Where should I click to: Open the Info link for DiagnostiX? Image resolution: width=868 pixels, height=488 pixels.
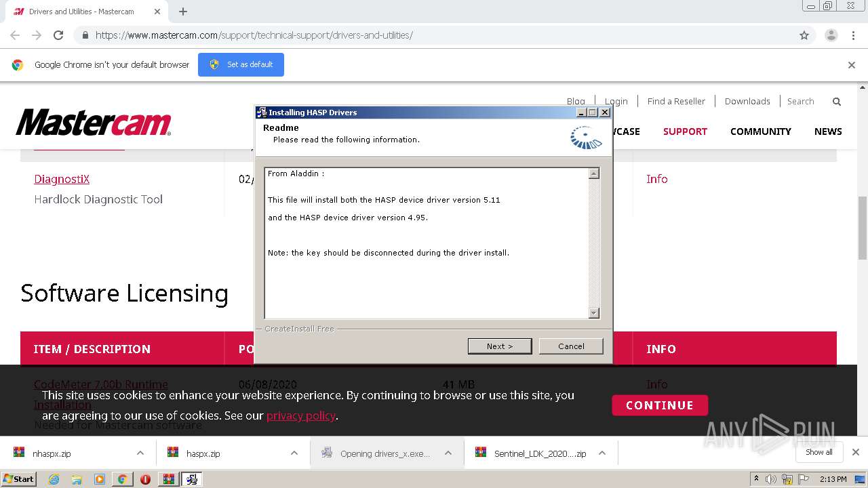[x=656, y=179]
